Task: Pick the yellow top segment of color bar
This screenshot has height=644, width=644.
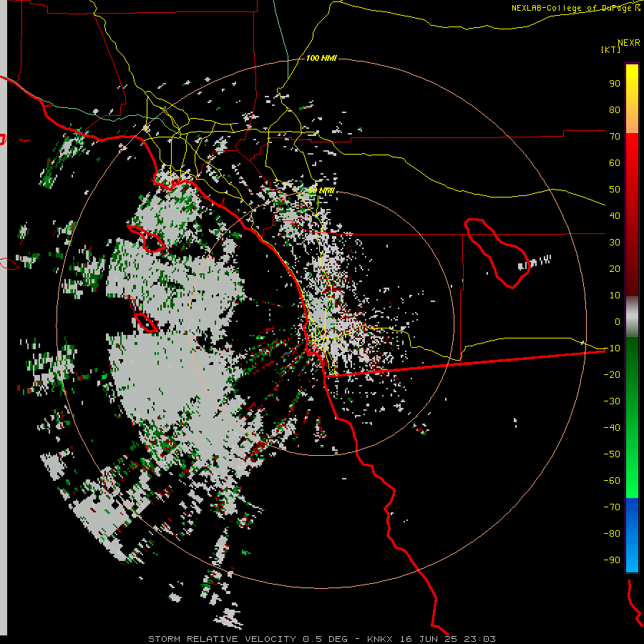Action: [x=632, y=99]
